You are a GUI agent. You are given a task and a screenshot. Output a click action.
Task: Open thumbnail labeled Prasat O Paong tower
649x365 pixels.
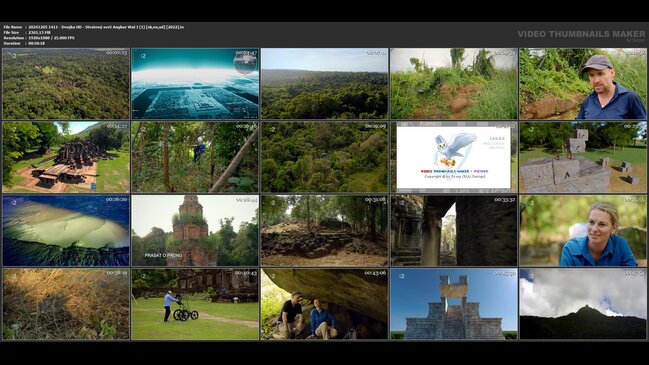coord(195,231)
